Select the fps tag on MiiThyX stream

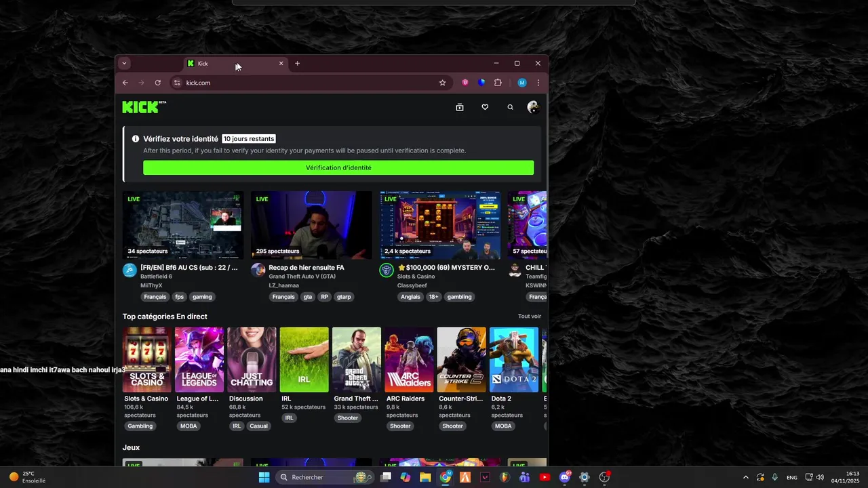(x=179, y=297)
